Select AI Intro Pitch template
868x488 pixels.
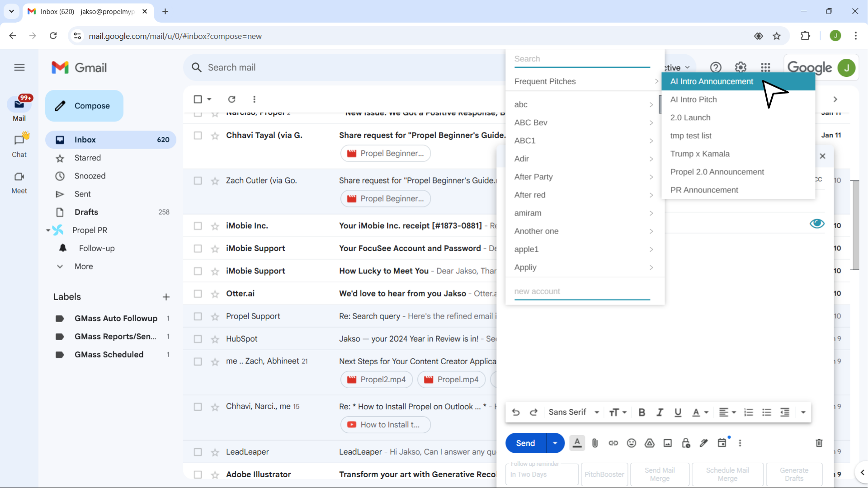coord(738,99)
